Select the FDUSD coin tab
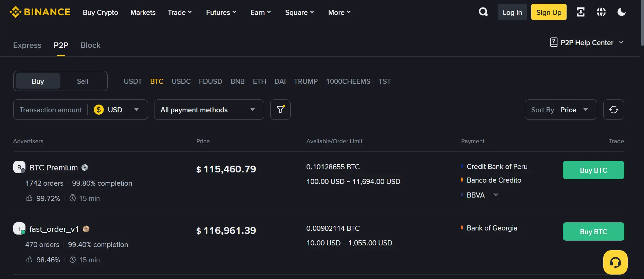The height and width of the screenshot is (279, 644). point(210,81)
